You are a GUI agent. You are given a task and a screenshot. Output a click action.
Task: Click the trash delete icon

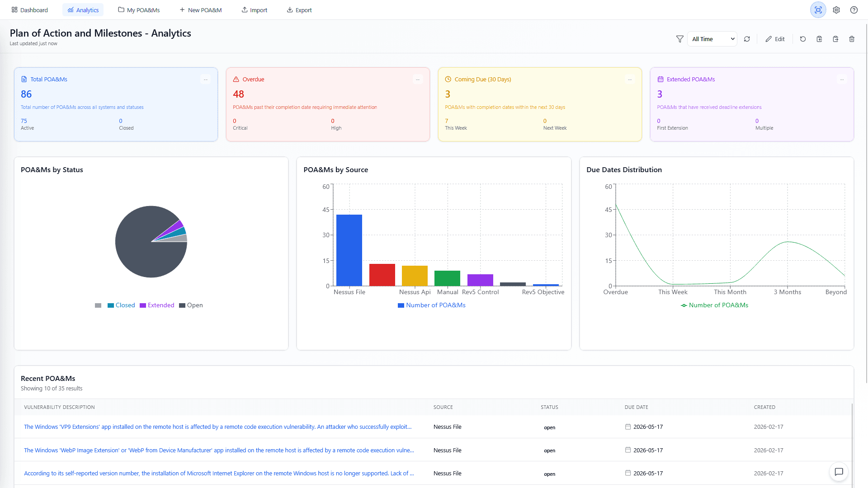point(852,39)
